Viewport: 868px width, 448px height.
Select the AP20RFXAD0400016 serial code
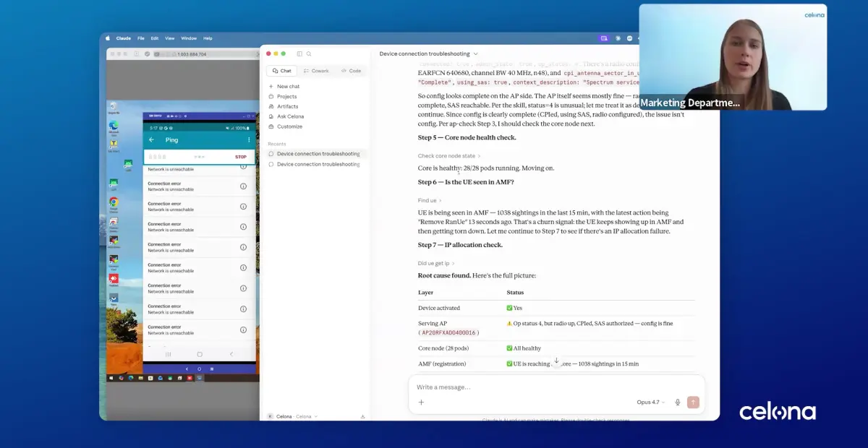pos(448,332)
